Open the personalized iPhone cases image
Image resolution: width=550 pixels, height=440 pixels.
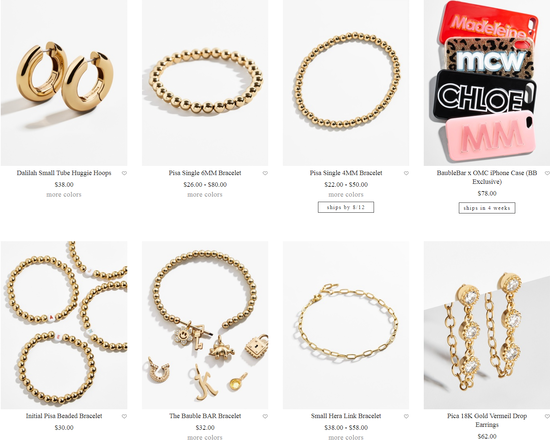[487, 83]
